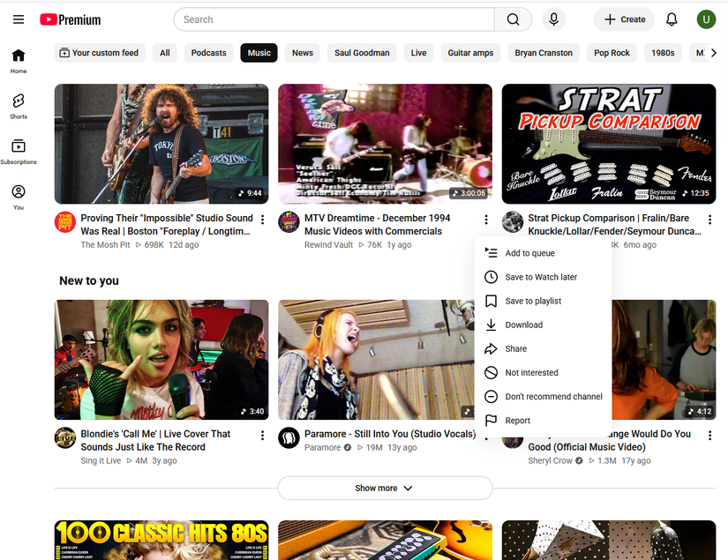Open title MTV Dreamtime - December 1994

tap(377, 225)
